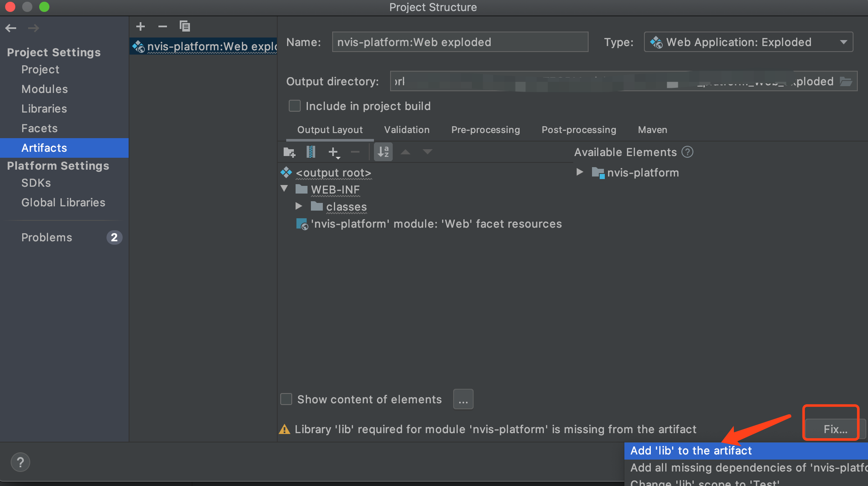Create directory in output layout
Image resolution: width=868 pixels, height=486 pixels.
point(290,152)
